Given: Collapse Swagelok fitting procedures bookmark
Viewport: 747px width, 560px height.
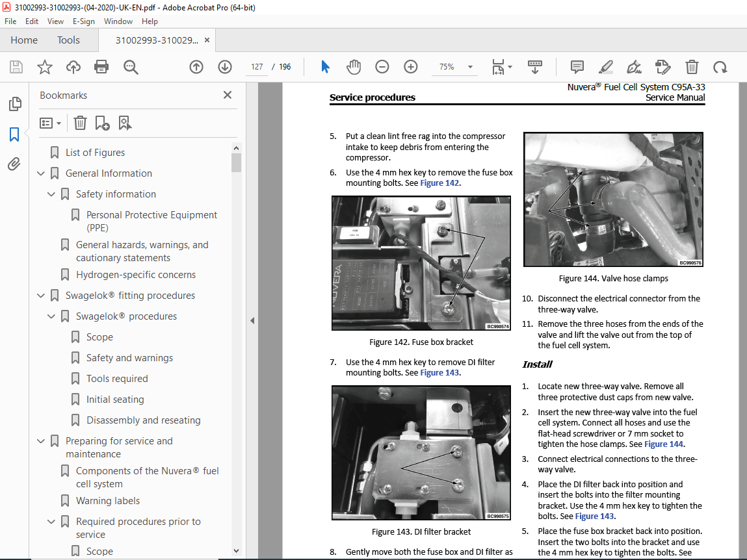Looking at the screenshot, I should pos(40,296).
